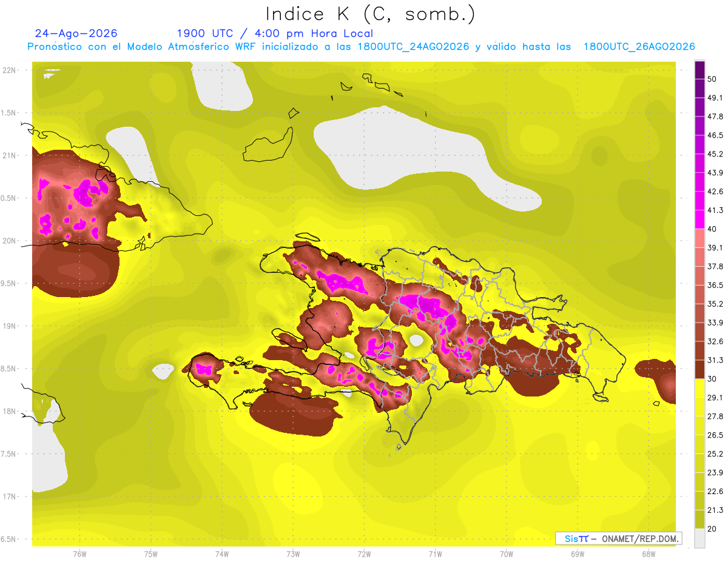Click legend value 25.2
Viewport: 728px width, 562px height.
pos(715,453)
